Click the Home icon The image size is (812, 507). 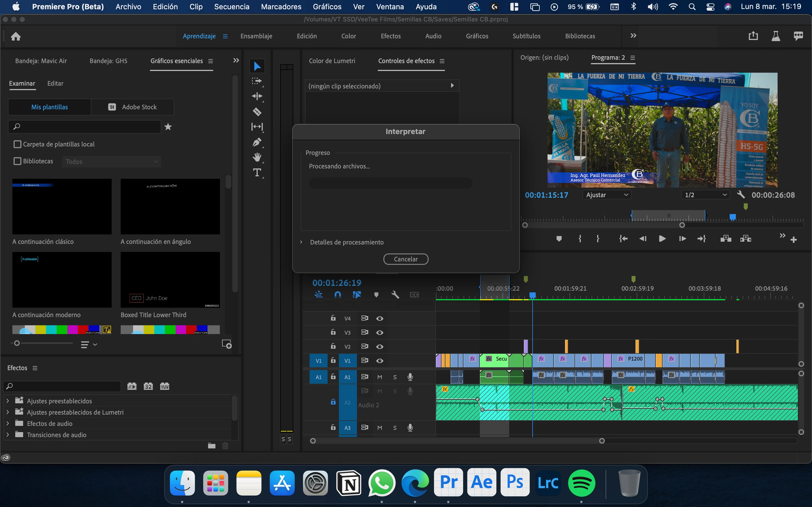(x=16, y=36)
